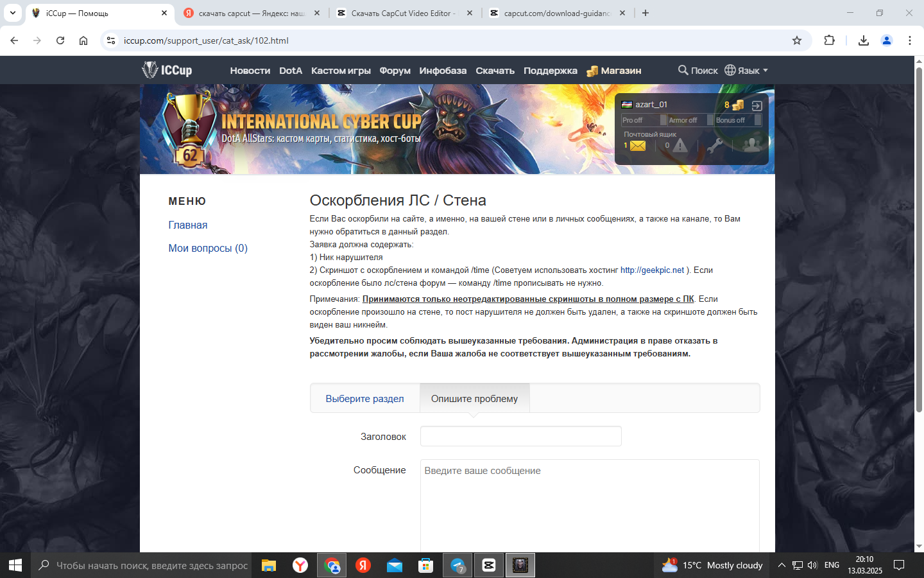Open the Магазин shop link
Screen dimensions: 924x578
pos(614,71)
